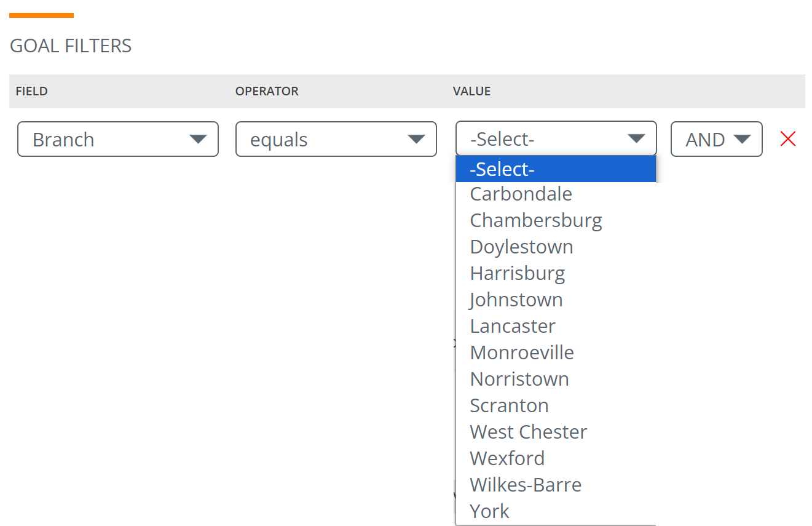
Task: Select Norristown as the branch
Action: point(556,379)
